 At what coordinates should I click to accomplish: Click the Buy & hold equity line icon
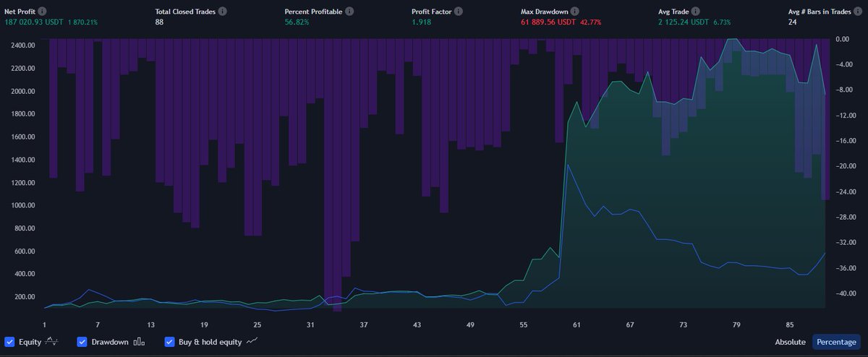point(252,342)
